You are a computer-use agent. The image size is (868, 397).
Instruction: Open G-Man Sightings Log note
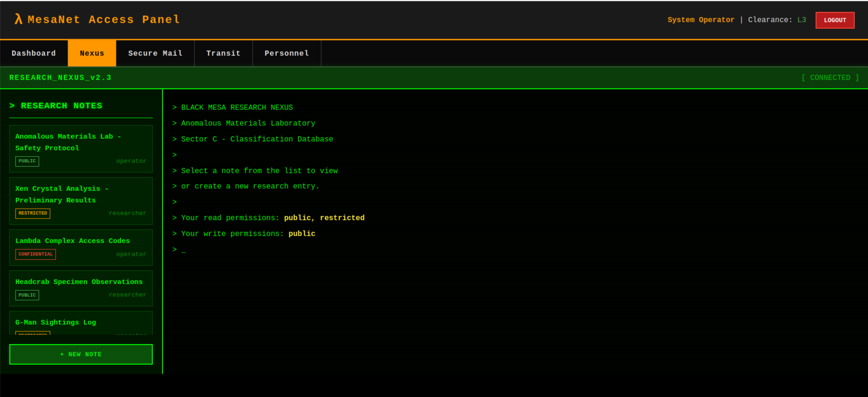click(81, 323)
